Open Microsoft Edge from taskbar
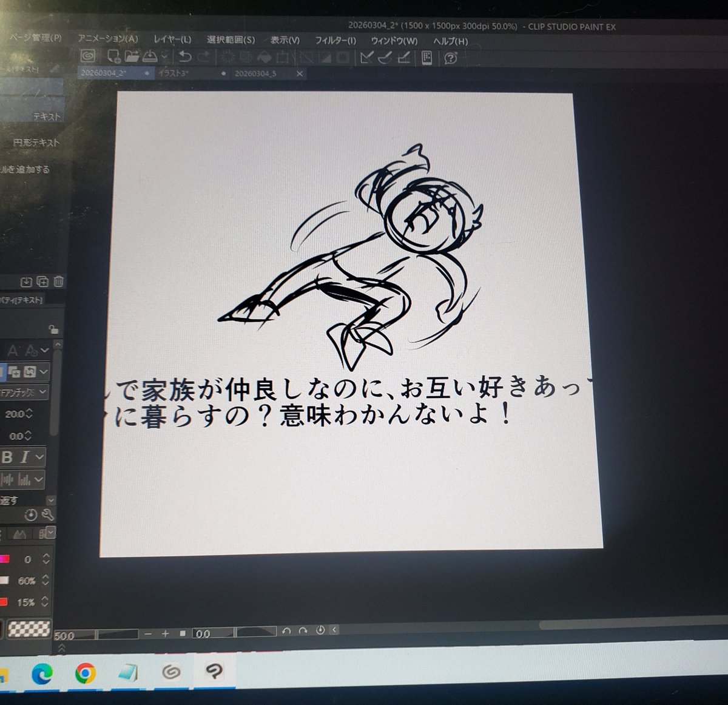 point(42,673)
